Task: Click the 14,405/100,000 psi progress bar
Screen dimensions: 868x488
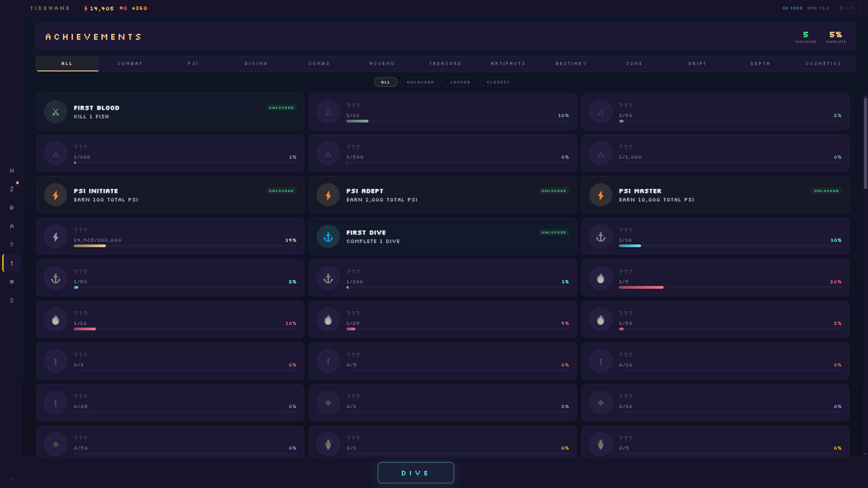Action: 185,246
